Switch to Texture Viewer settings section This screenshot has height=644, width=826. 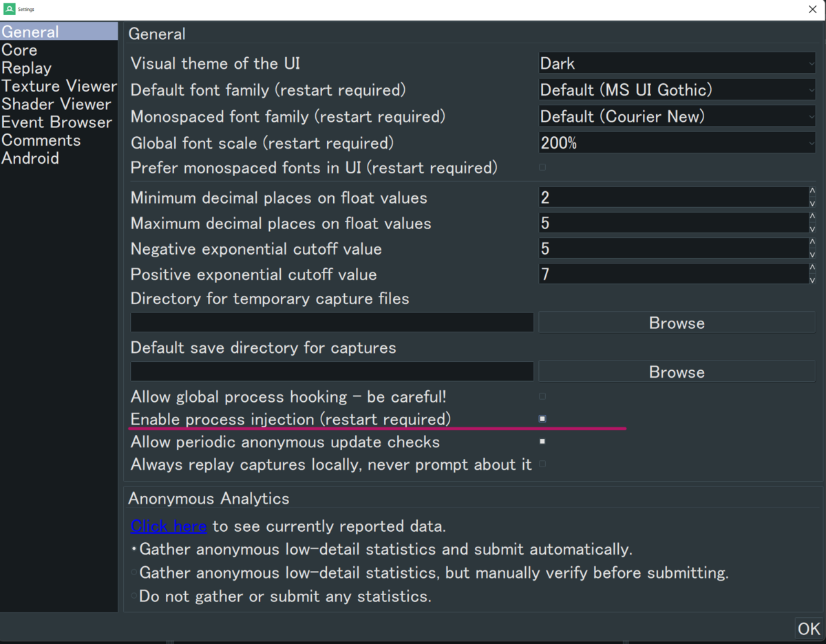click(59, 86)
